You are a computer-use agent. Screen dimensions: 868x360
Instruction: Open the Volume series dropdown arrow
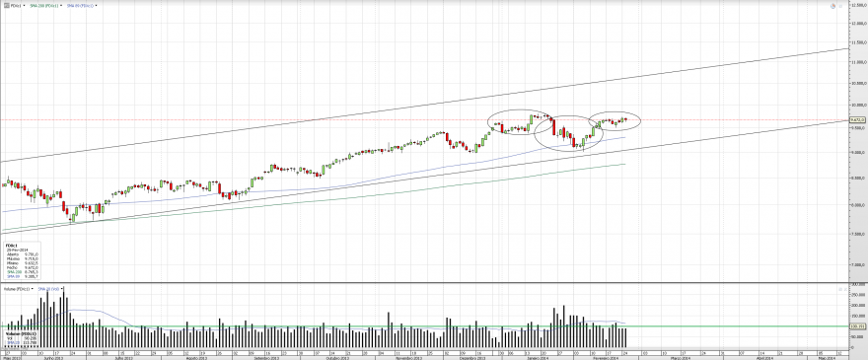(33, 289)
